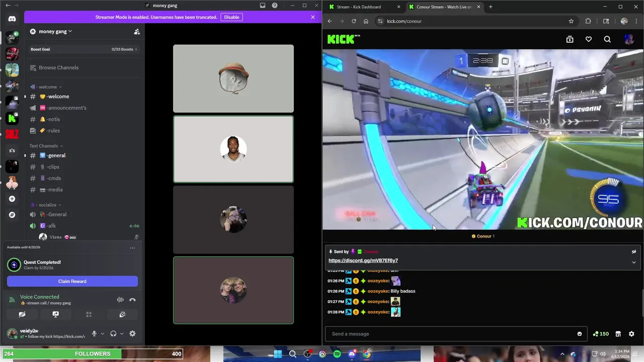
Task: Open the -cmds text channel
Action: point(84,178)
